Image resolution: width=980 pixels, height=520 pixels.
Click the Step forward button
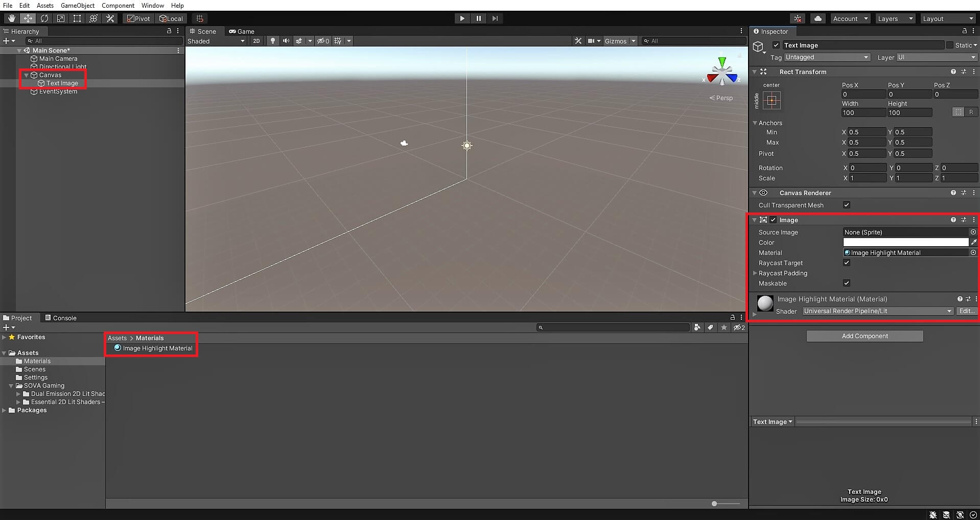tap(495, 18)
